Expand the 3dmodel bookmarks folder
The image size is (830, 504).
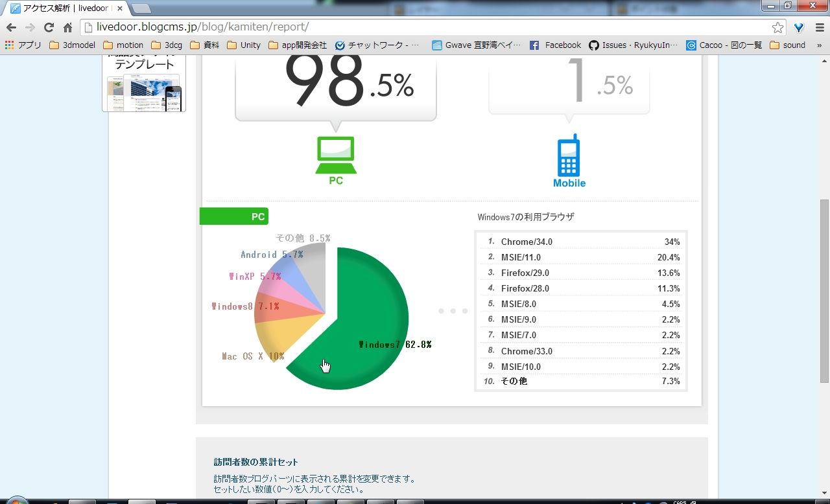[72, 45]
